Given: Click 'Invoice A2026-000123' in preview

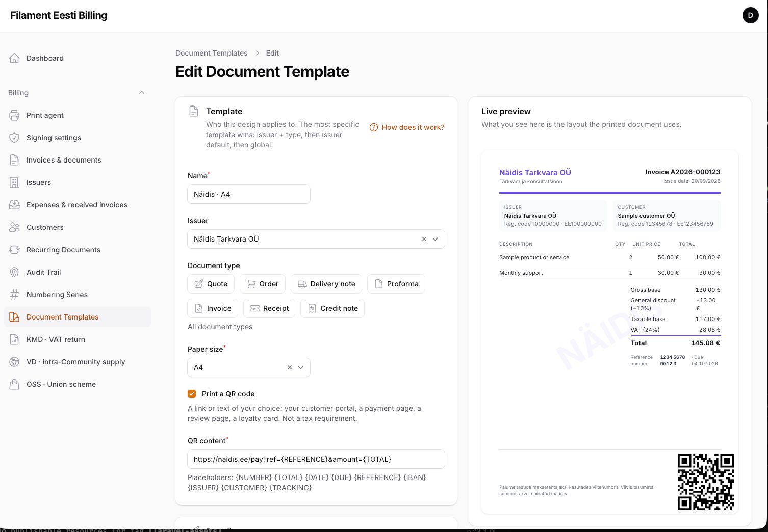Looking at the screenshot, I should click(x=683, y=172).
